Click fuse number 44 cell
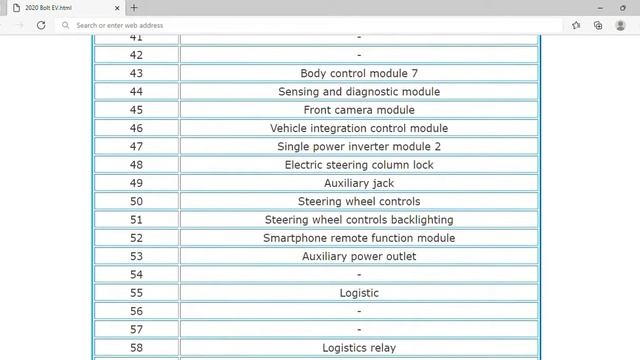Screen dimensions: 640x360 point(136,91)
